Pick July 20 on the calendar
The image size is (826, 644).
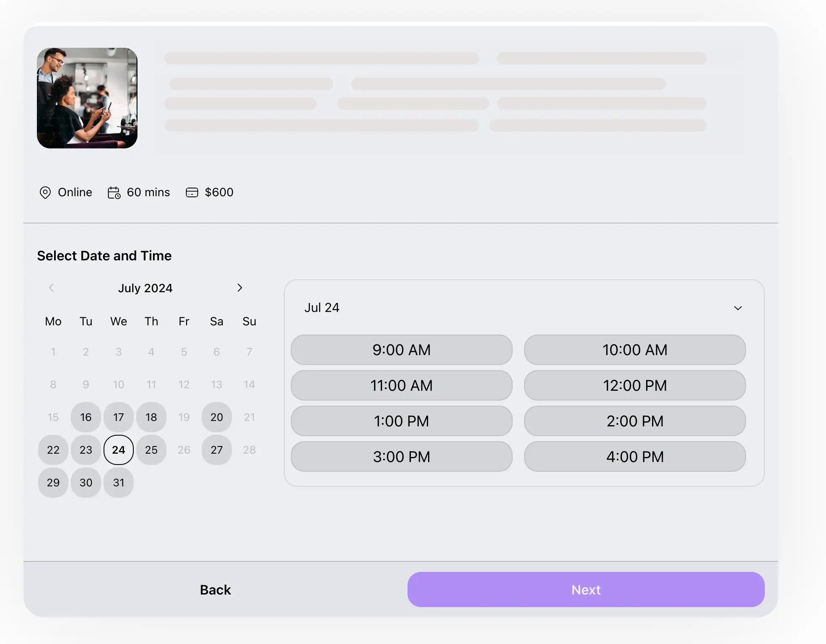tap(217, 417)
